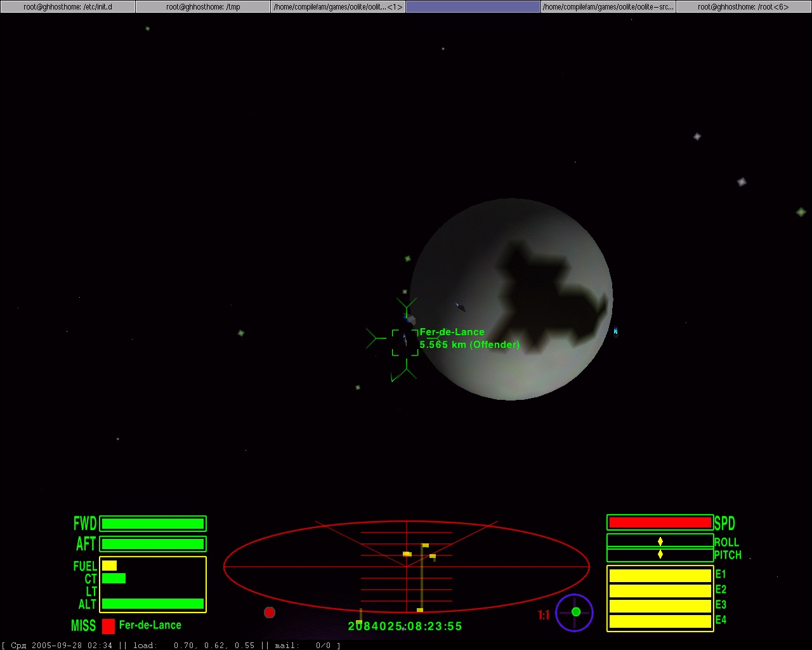Click the green target reticle box

[405, 343]
